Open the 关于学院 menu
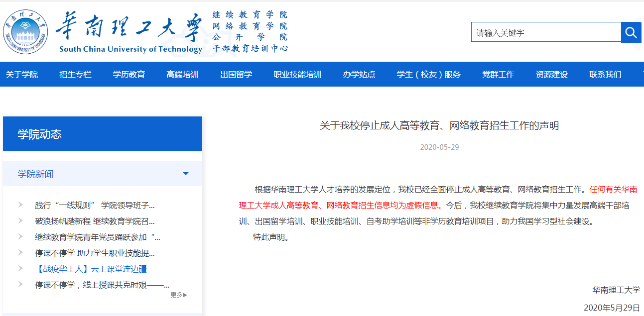 22,75
